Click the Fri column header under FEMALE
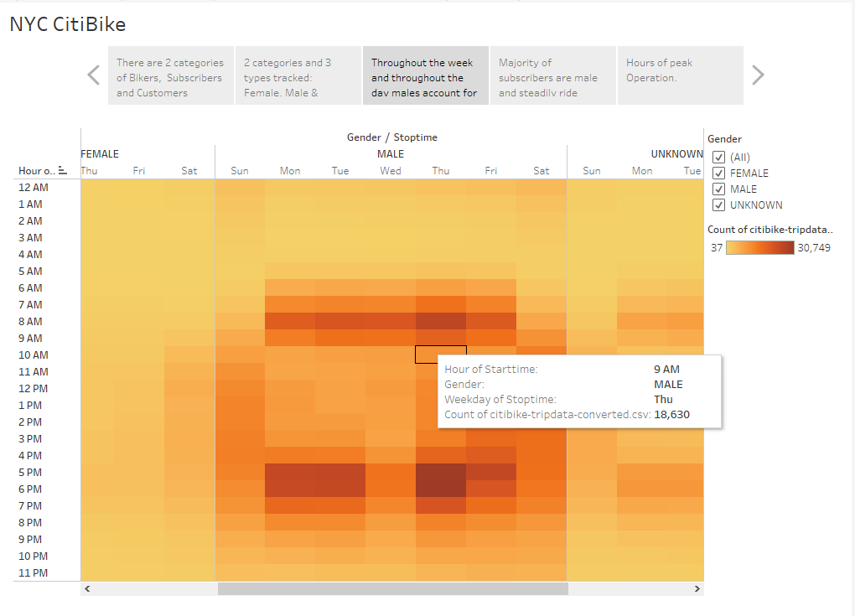 (x=139, y=171)
